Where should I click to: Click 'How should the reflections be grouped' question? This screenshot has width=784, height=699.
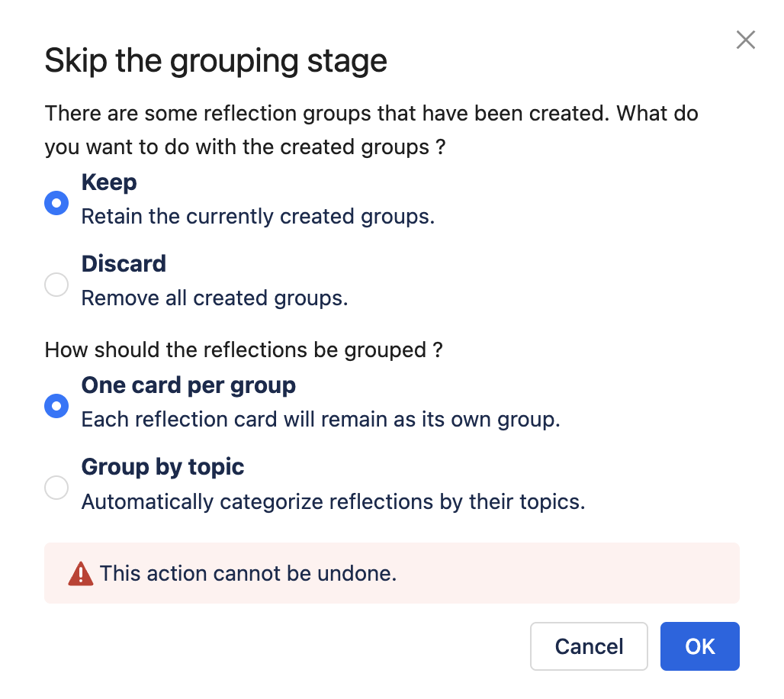pyautogui.click(x=244, y=350)
